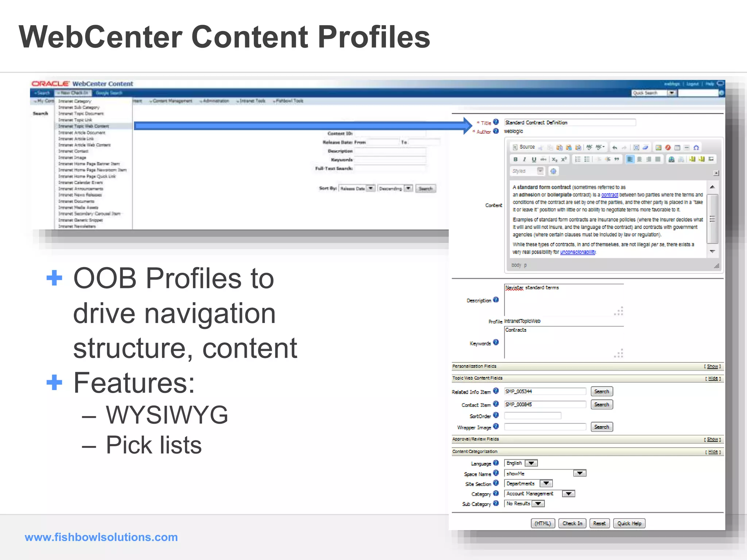Click the Search button beside Sort By
The width and height of the screenshot is (747, 560).
pos(425,188)
